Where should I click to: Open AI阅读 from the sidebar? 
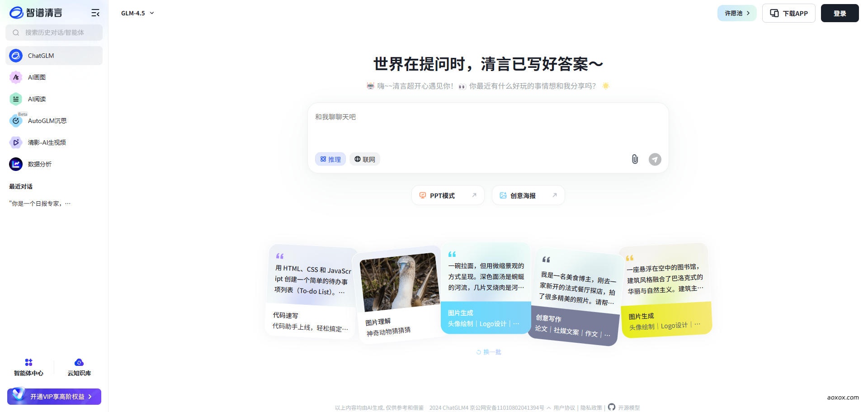pyautogui.click(x=36, y=99)
